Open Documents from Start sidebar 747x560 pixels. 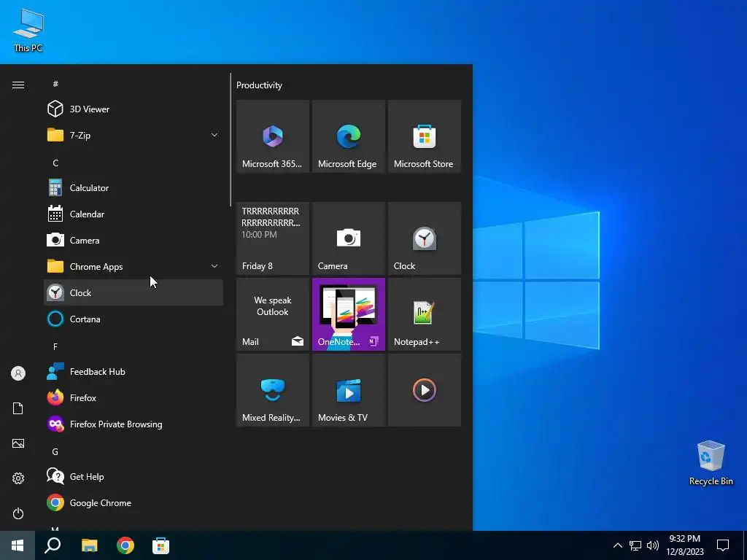point(18,408)
